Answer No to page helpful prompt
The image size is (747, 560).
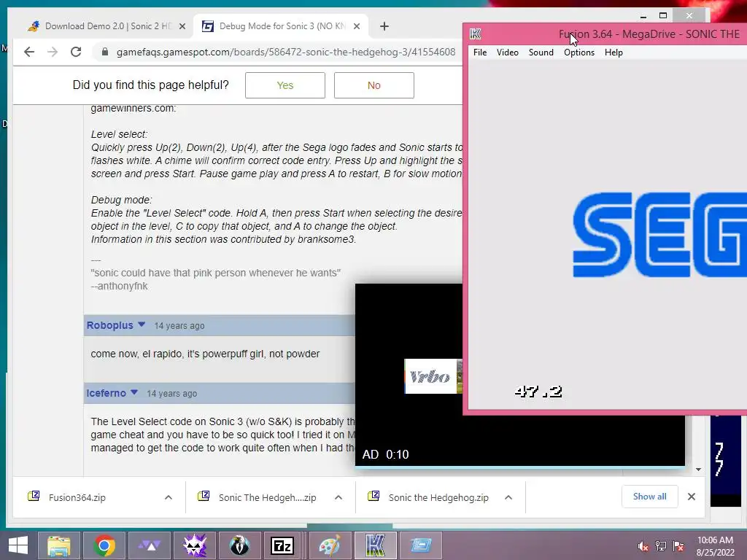[x=374, y=85]
